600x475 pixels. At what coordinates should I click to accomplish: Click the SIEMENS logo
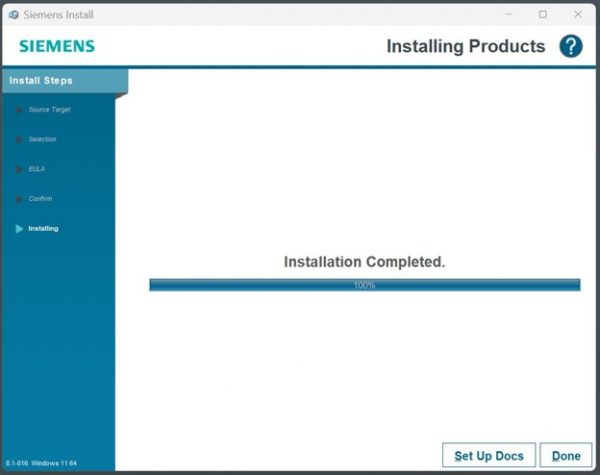tap(57, 46)
